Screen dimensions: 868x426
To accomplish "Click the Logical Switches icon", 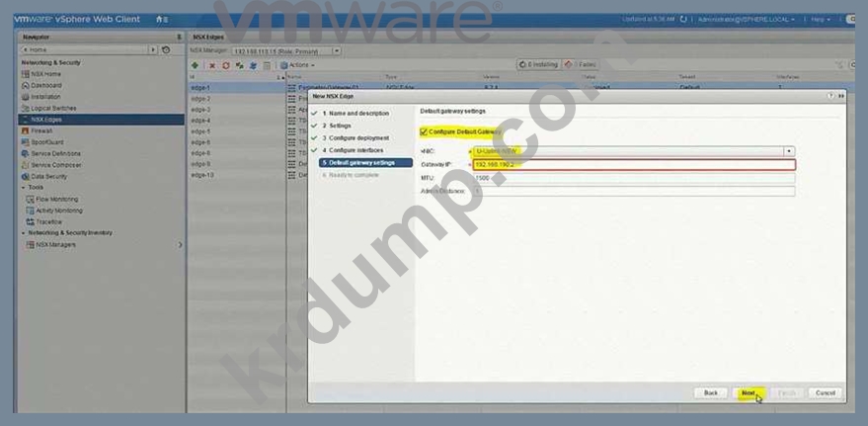I will 26,108.
